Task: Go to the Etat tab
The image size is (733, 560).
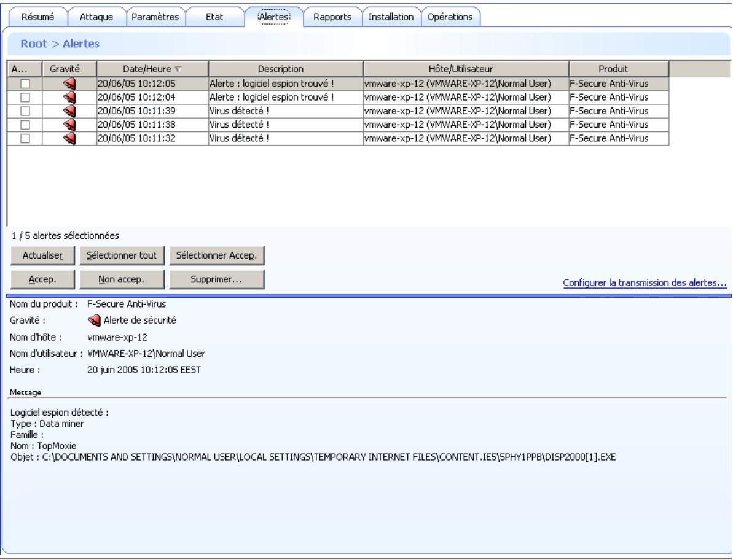Action: coord(214,17)
